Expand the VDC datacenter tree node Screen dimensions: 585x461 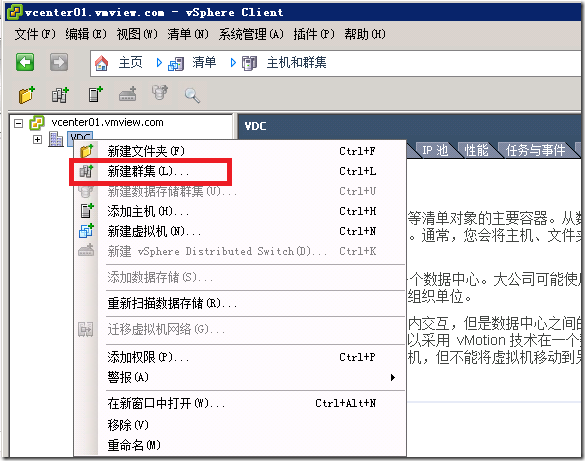tap(37, 139)
